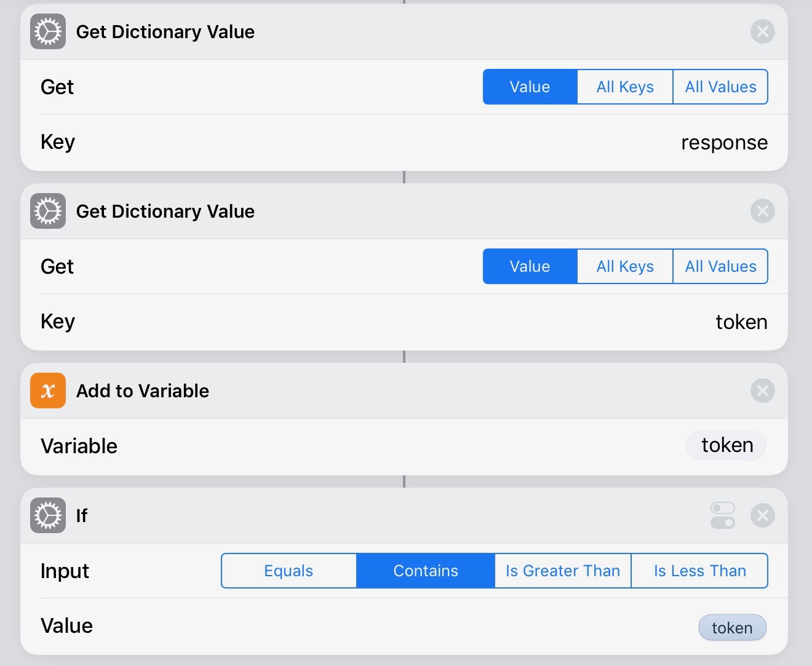Screen dimensions: 812x666
Task: Choose All Values in the token action
Action: (x=720, y=266)
